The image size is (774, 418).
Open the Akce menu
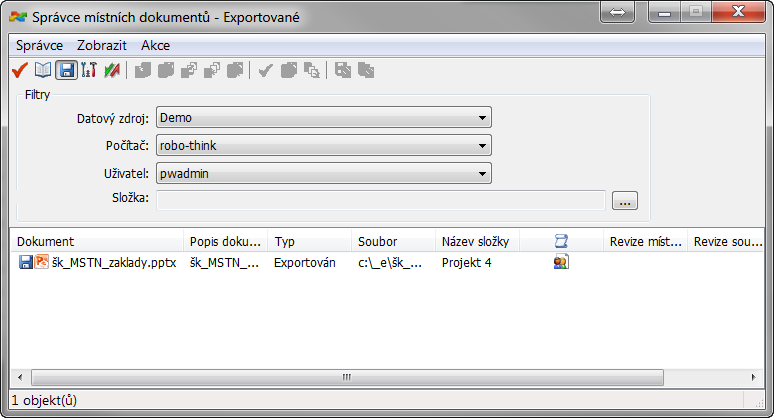tap(155, 45)
